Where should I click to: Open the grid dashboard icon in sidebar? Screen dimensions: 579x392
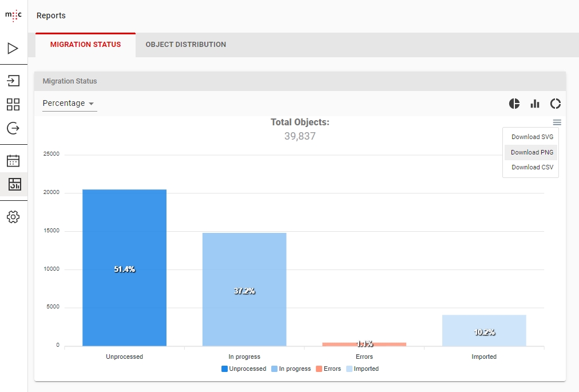tap(13, 104)
